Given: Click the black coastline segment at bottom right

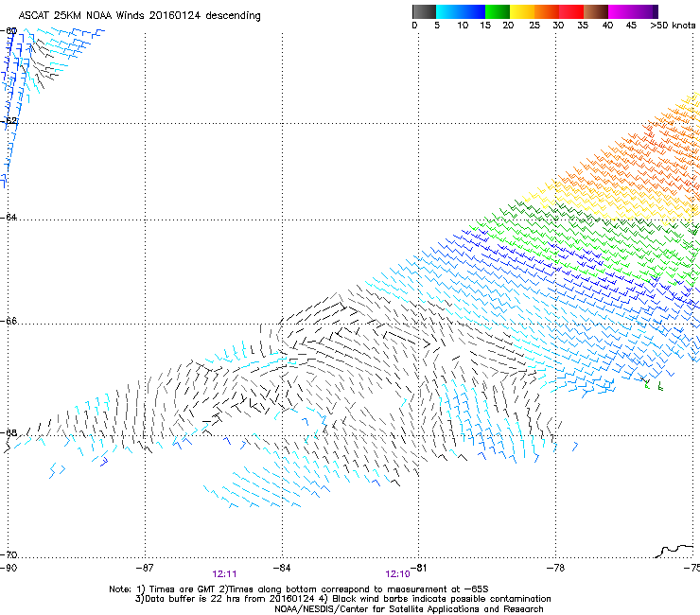Looking at the screenshot, I should tap(674, 551).
